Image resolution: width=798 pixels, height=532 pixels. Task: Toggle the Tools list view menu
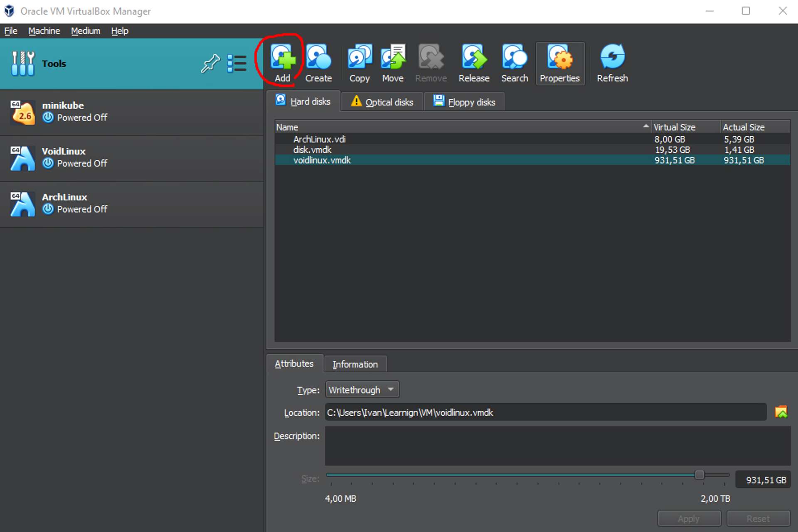237,63
